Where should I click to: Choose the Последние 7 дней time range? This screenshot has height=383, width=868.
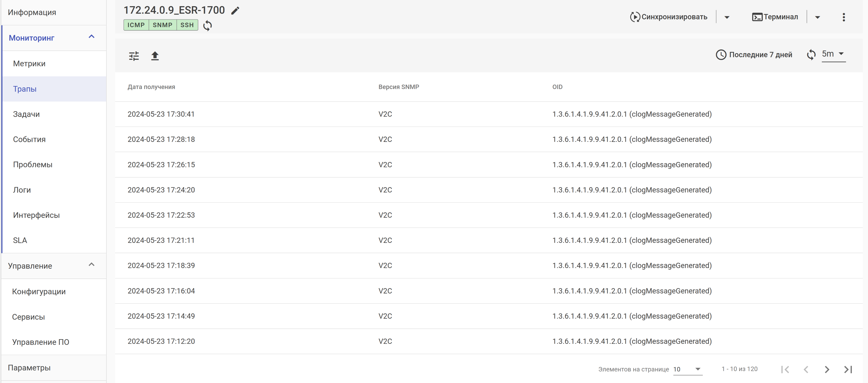pos(754,55)
